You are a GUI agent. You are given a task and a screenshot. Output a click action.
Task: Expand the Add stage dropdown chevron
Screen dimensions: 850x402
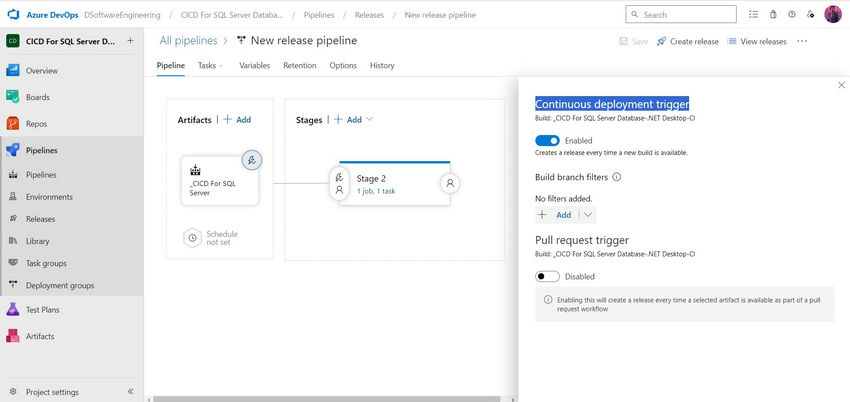tap(370, 119)
